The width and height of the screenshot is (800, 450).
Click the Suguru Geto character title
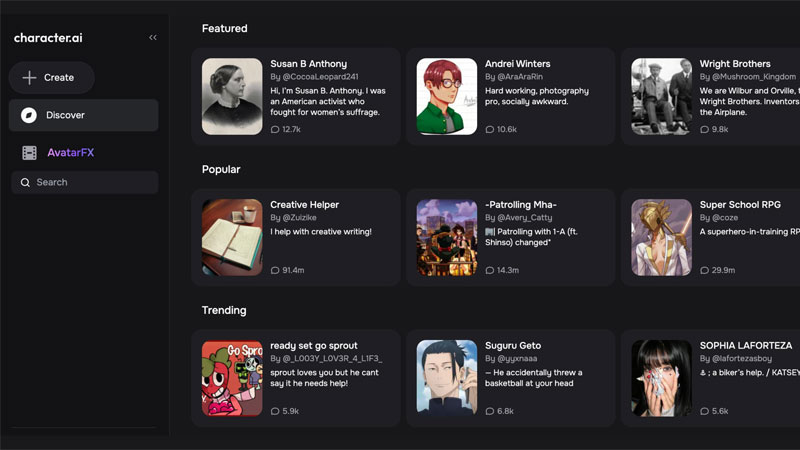tap(513, 346)
